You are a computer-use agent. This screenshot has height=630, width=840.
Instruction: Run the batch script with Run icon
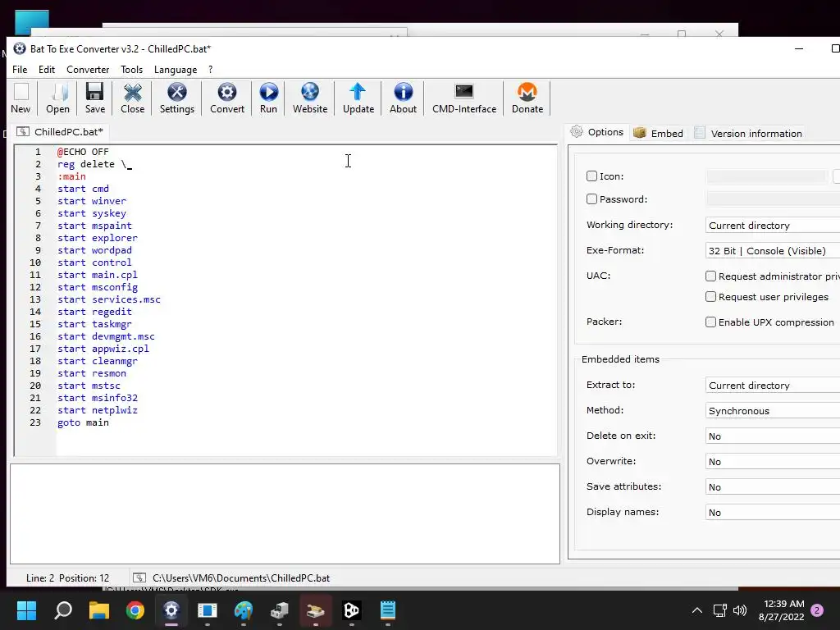click(268, 98)
